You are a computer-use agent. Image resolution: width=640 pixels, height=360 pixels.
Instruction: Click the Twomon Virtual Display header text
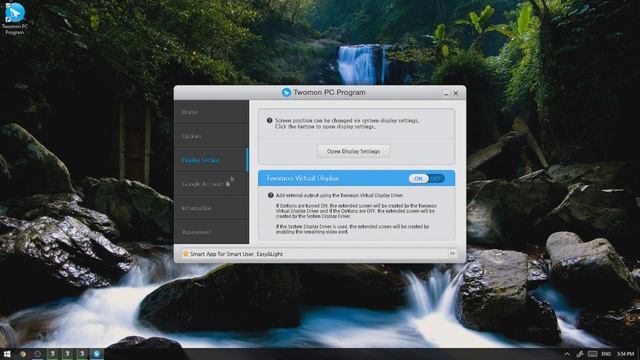(x=302, y=178)
